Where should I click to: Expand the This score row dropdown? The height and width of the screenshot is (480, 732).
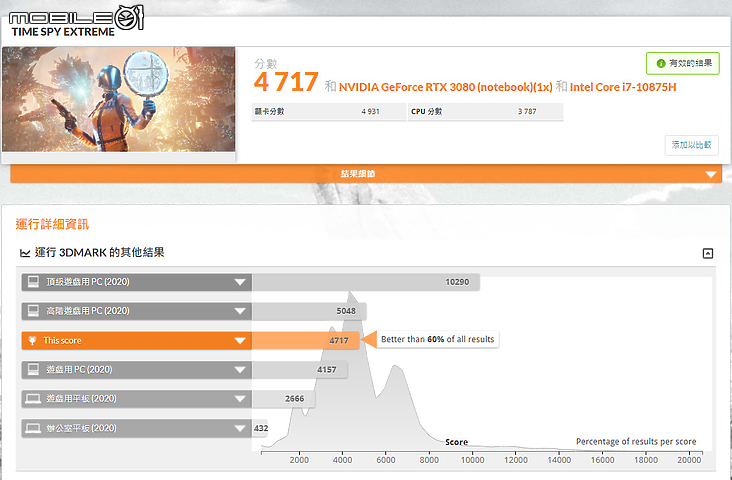click(x=239, y=340)
